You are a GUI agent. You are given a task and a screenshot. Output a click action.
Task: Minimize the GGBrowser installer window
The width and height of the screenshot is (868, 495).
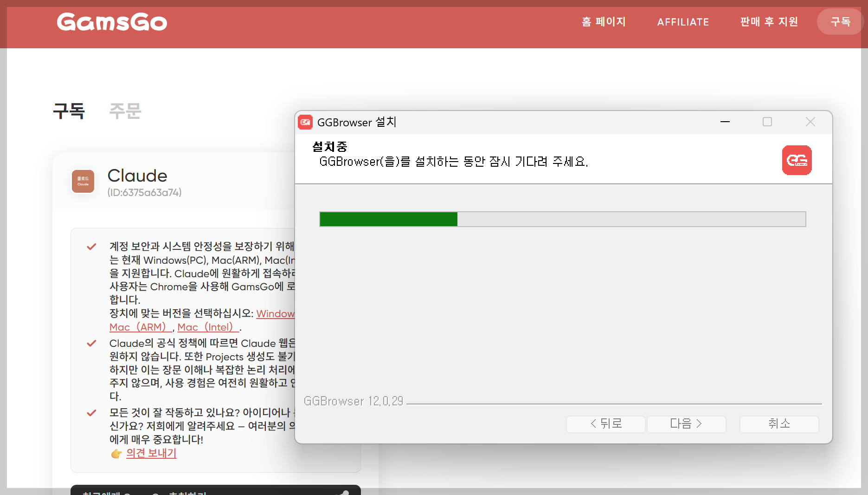click(725, 122)
